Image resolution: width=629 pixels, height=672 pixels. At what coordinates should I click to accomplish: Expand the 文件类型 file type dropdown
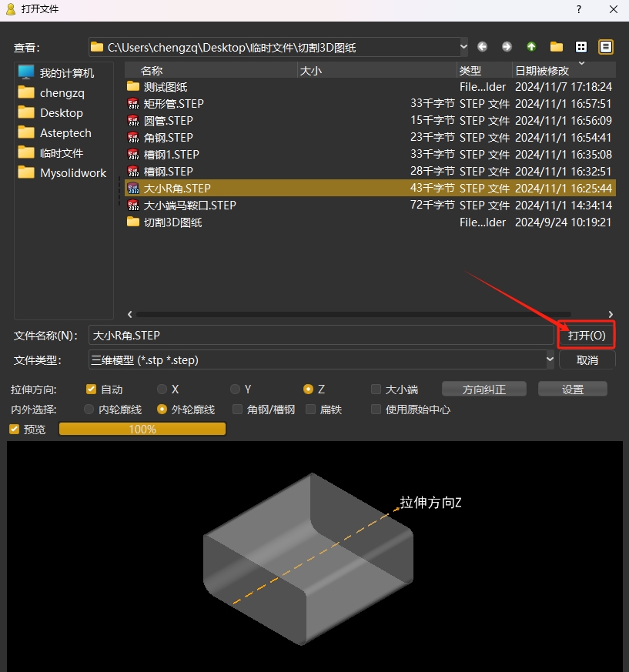(x=550, y=359)
